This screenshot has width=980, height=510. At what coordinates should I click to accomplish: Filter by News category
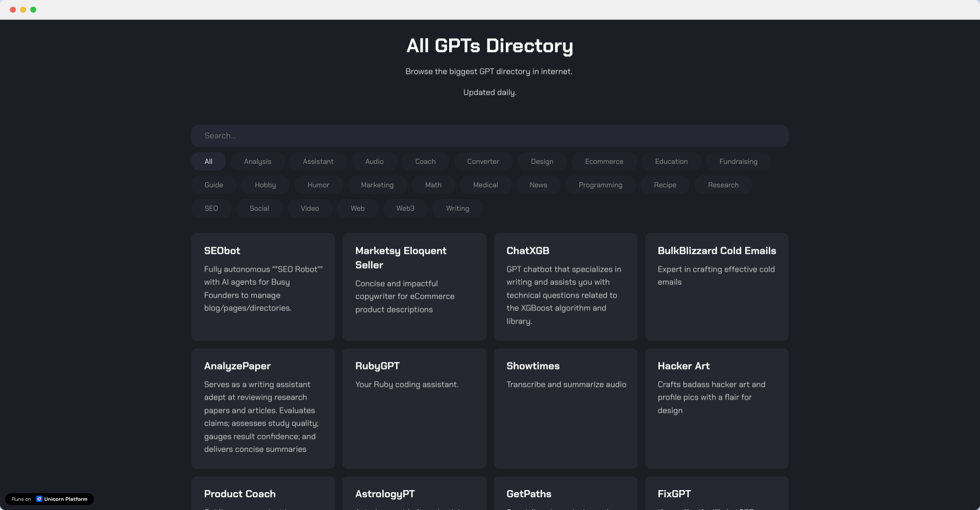click(x=538, y=185)
